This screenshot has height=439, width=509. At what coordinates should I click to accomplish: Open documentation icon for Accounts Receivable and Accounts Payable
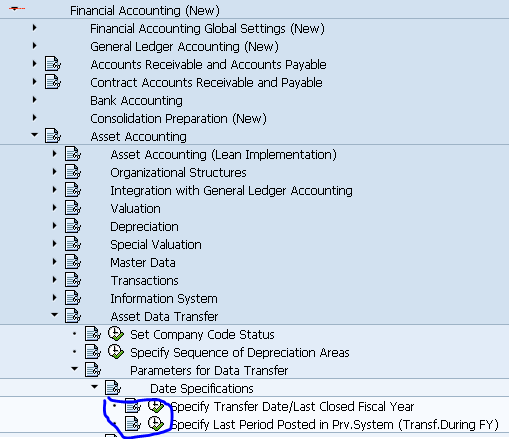pyautogui.click(x=53, y=64)
